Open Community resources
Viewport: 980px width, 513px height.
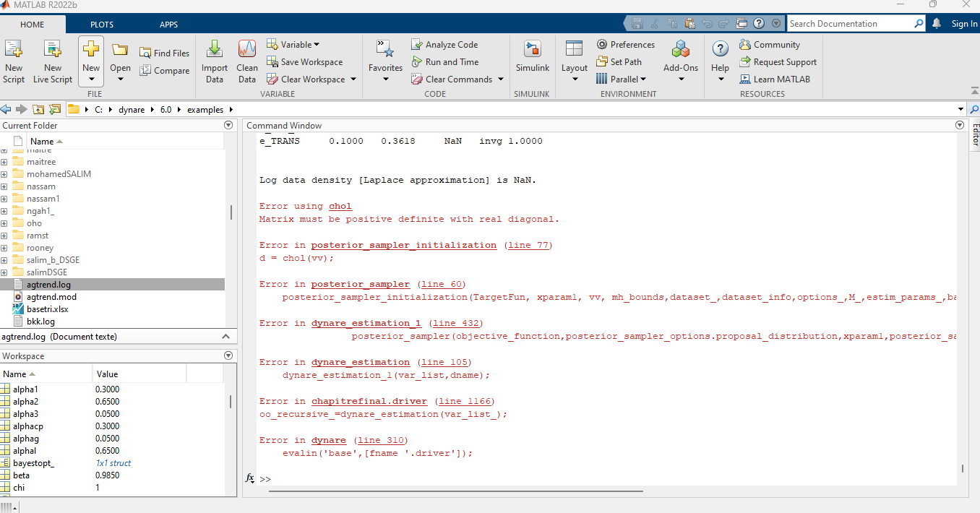click(x=770, y=44)
